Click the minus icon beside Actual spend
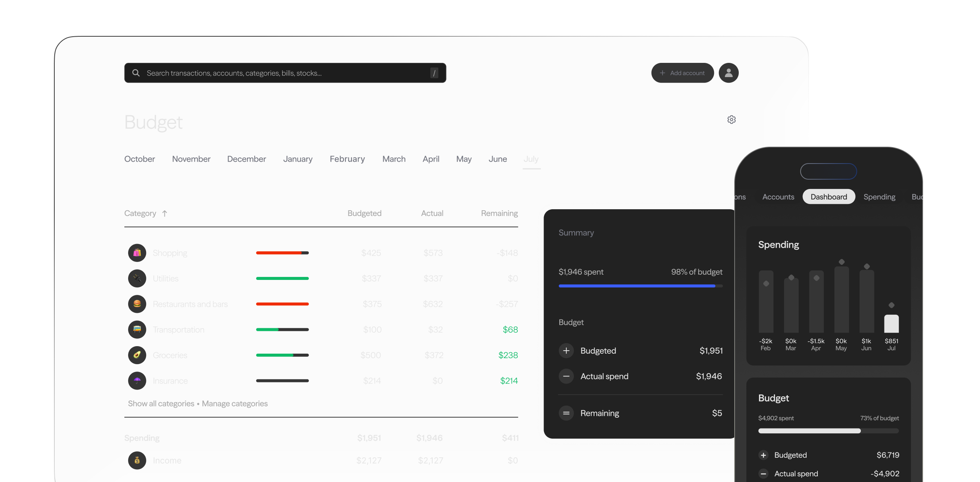Screen dimensions: 980x482 [566, 376]
